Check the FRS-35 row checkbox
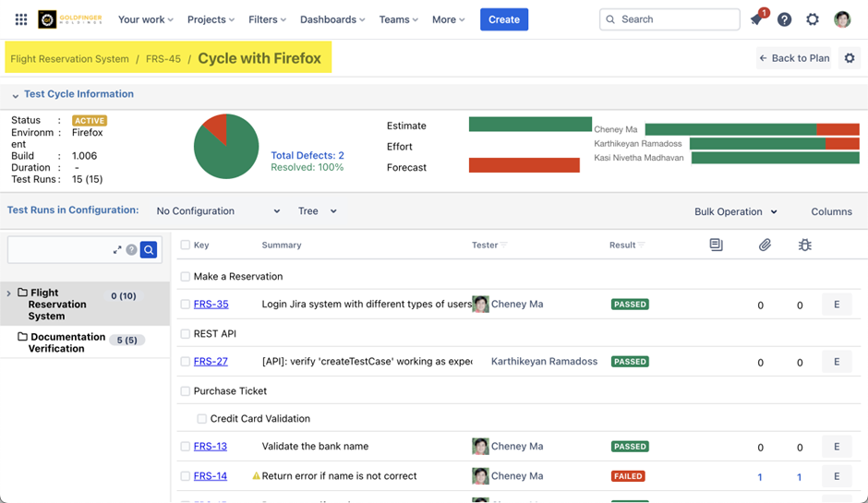The image size is (868, 503). [186, 305]
